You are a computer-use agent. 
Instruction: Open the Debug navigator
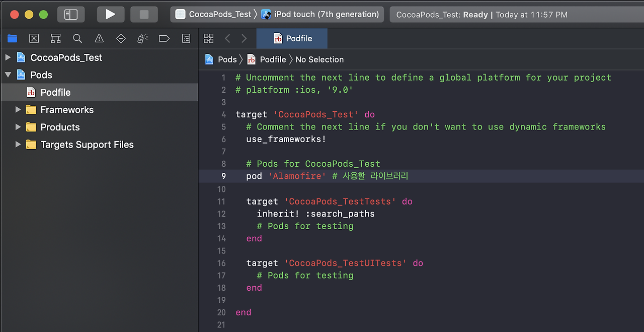coord(142,38)
